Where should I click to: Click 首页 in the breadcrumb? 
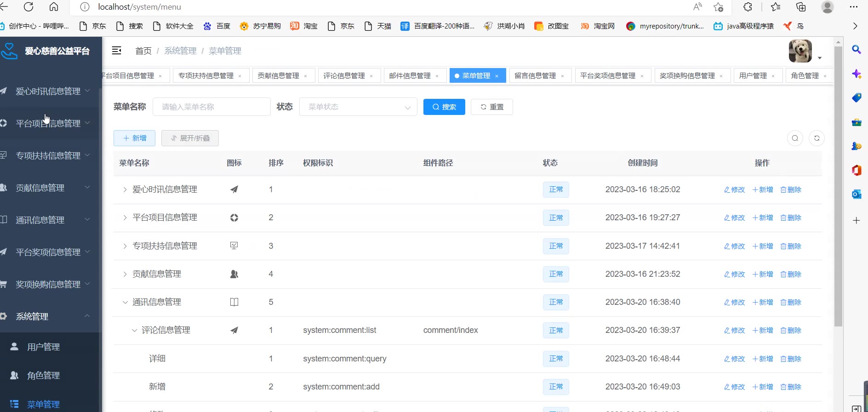coord(143,51)
